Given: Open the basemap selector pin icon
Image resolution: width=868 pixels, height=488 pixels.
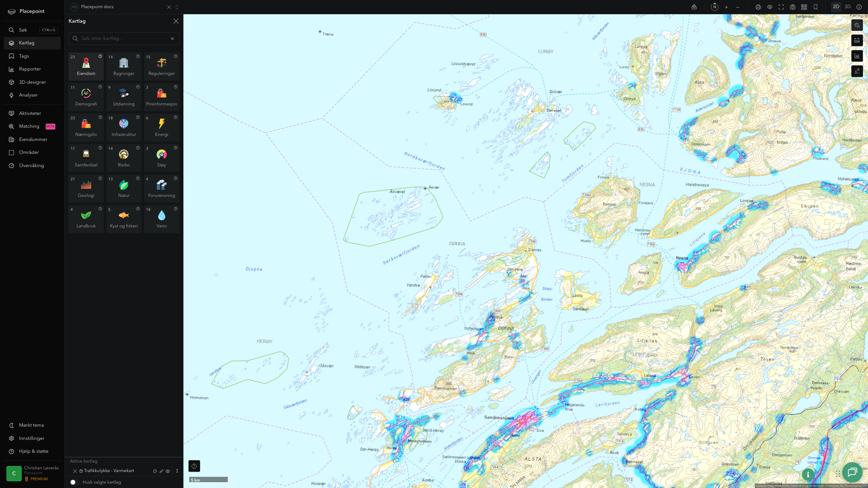Looking at the screenshot, I should pos(694,7).
